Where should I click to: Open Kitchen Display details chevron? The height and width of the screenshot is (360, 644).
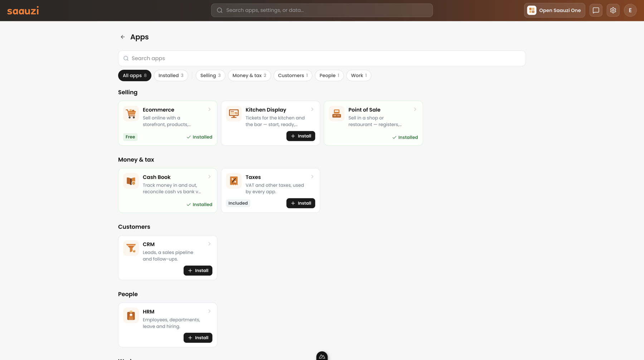click(312, 109)
